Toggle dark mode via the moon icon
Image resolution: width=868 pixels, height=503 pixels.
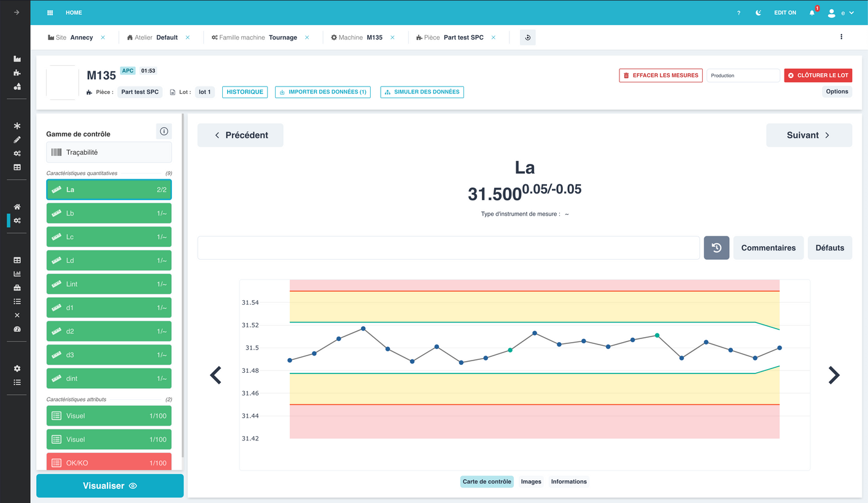tap(759, 13)
